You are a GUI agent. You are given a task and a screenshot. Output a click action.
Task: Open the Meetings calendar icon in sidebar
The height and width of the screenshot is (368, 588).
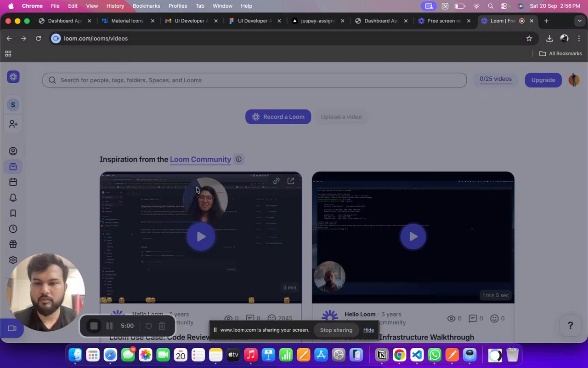(13, 182)
